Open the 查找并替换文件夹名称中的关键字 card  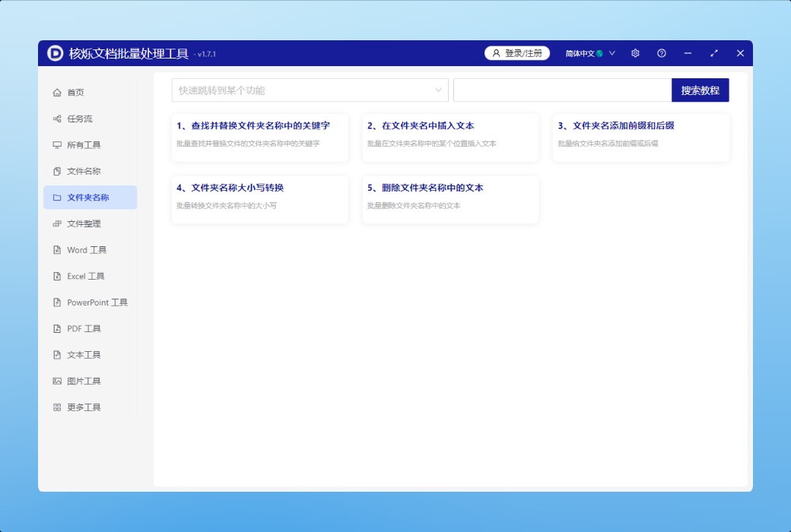click(x=260, y=138)
